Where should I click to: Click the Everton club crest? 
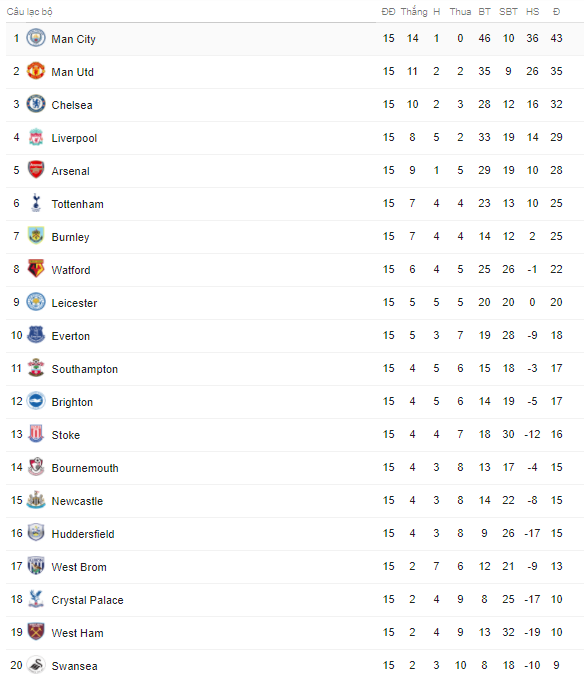click(x=36, y=335)
